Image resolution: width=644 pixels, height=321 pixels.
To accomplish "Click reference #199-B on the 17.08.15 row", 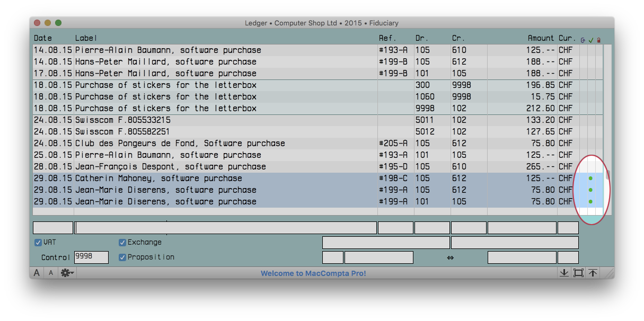I will [393, 74].
